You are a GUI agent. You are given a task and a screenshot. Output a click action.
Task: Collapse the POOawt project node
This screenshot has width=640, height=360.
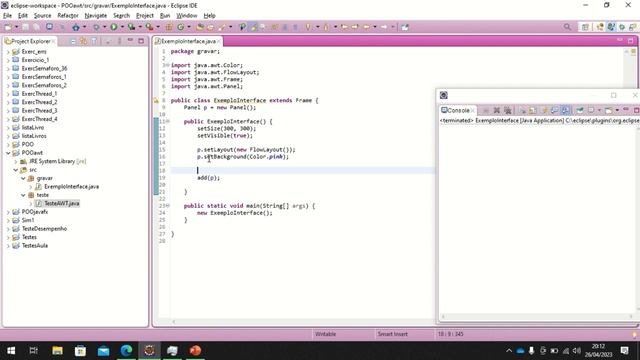coord(8,153)
